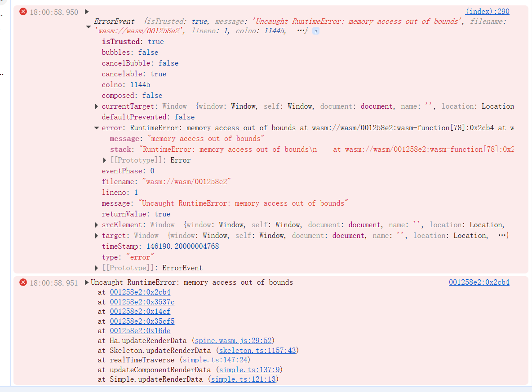
Task: Click the red error icon at 18:00:58.950
Action: click(x=23, y=12)
